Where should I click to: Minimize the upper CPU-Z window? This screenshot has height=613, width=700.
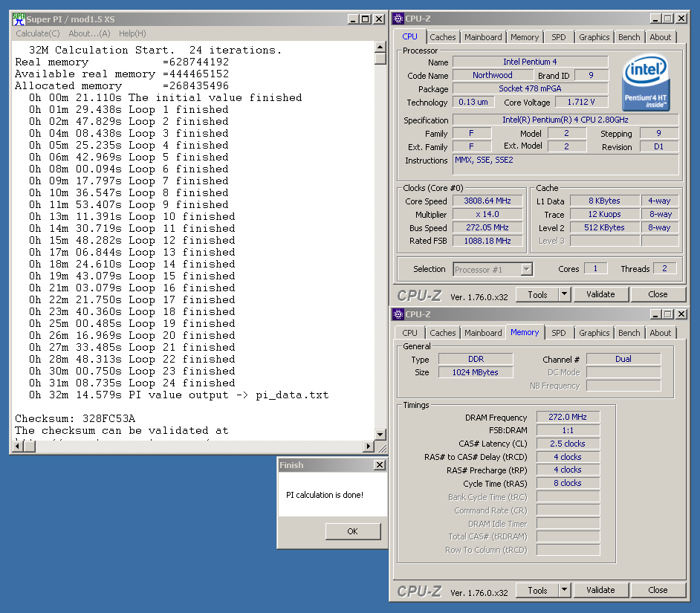tap(655, 19)
